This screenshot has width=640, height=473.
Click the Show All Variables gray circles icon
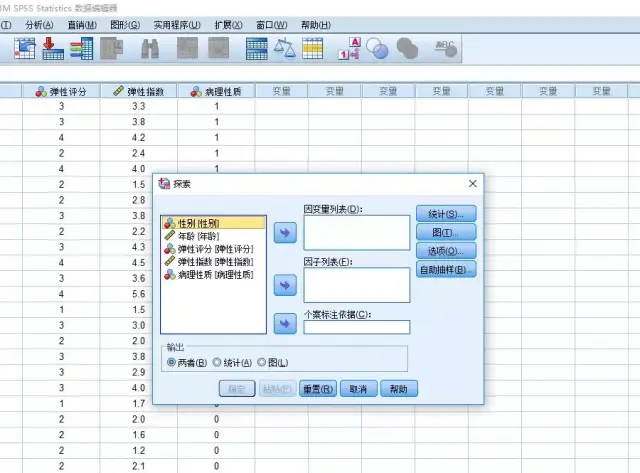click(407, 49)
